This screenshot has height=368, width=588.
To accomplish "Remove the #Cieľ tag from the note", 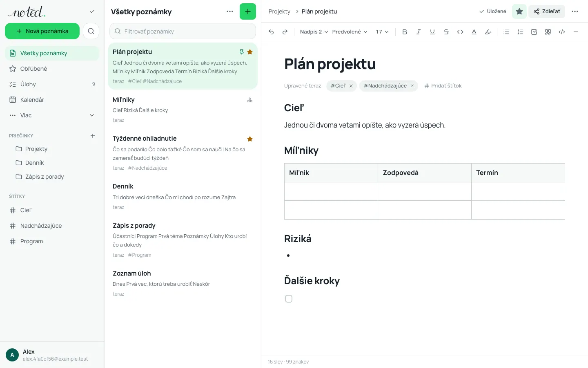I will [351, 86].
